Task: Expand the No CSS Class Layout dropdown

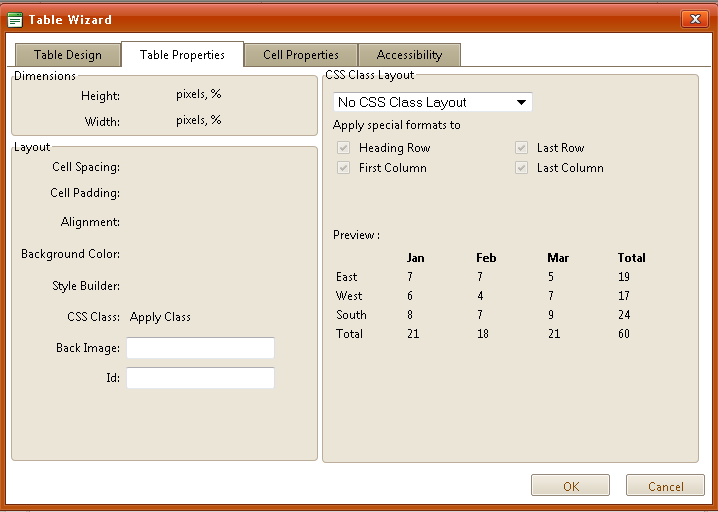Action: [432, 102]
